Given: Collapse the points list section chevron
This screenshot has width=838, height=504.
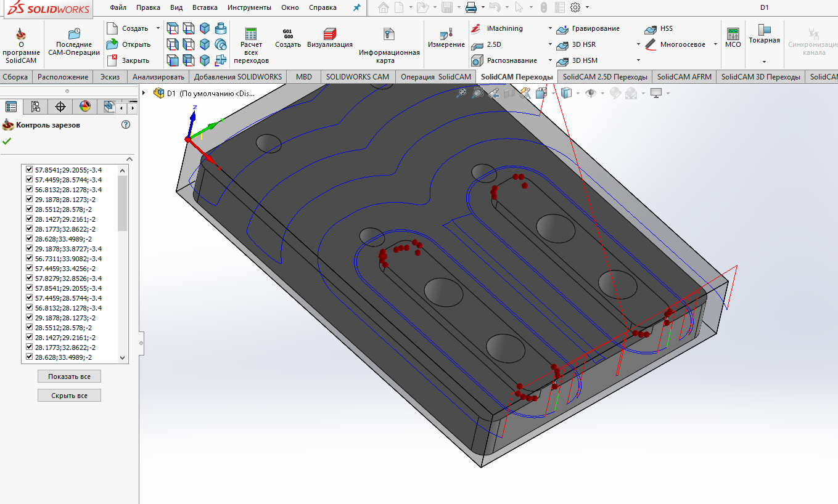Looking at the screenshot, I should [129, 158].
